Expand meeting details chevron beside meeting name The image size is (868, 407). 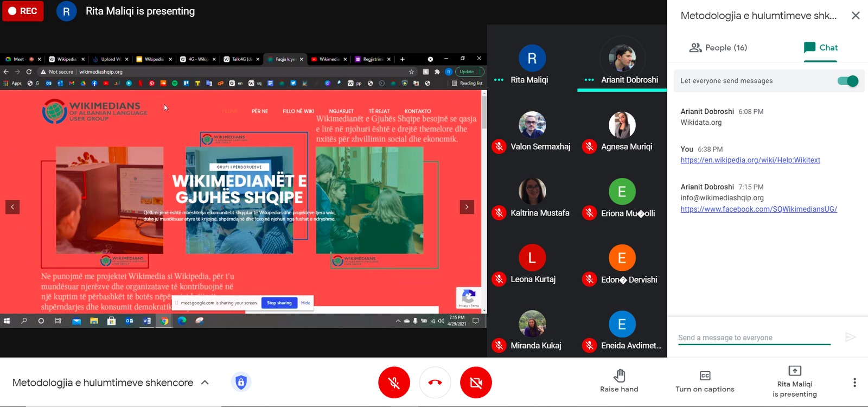[x=205, y=383]
